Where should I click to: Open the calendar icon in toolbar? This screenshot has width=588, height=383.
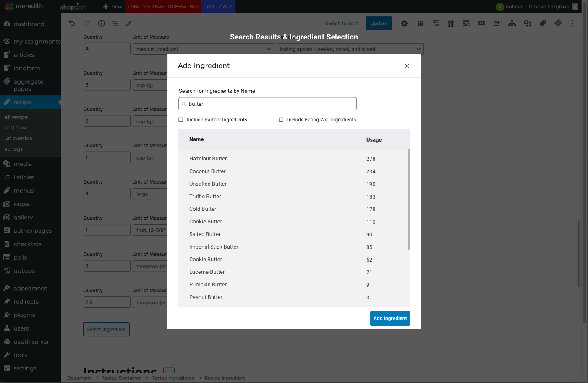[x=451, y=24]
